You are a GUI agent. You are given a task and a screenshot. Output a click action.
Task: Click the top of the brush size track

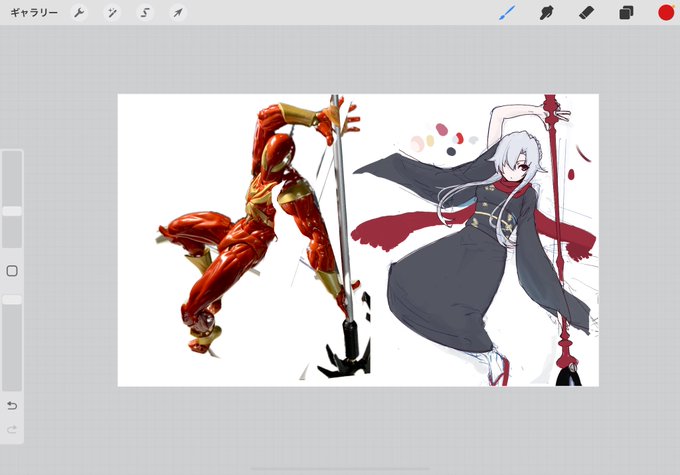[12, 157]
